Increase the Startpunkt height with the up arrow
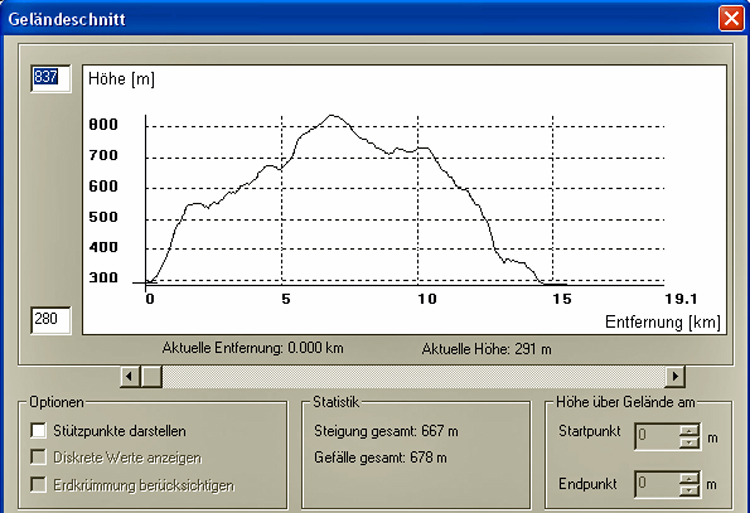This screenshot has width=750, height=513. [689, 428]
